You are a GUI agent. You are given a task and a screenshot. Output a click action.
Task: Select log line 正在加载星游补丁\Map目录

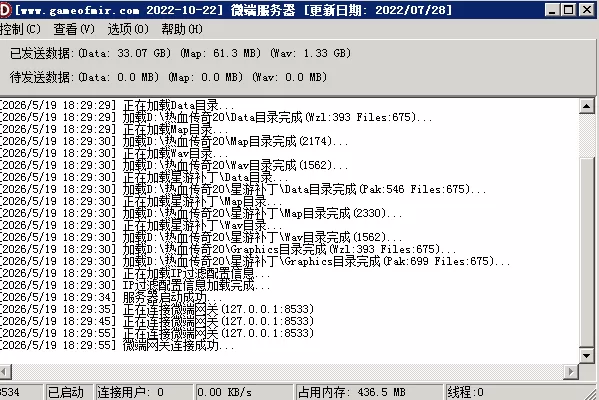(x=141, y=201)
